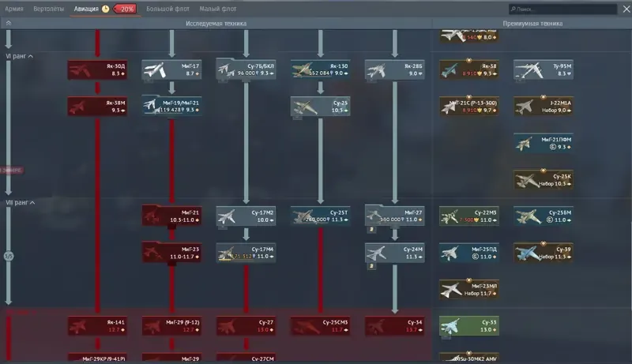Select premium Су-25БМ card

click(x=544, y=216)
